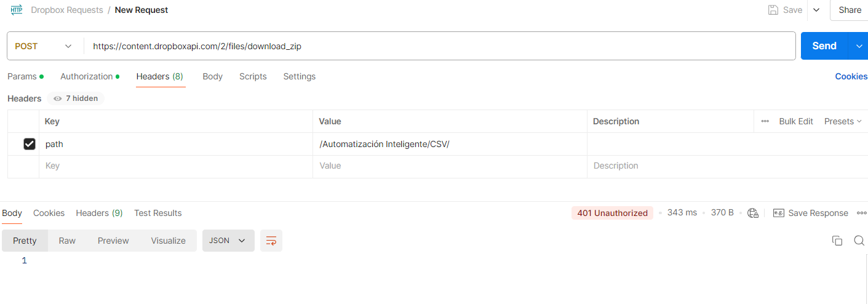Click the eye icon for hidden headers
868x304 pixels.
point(58,98)
